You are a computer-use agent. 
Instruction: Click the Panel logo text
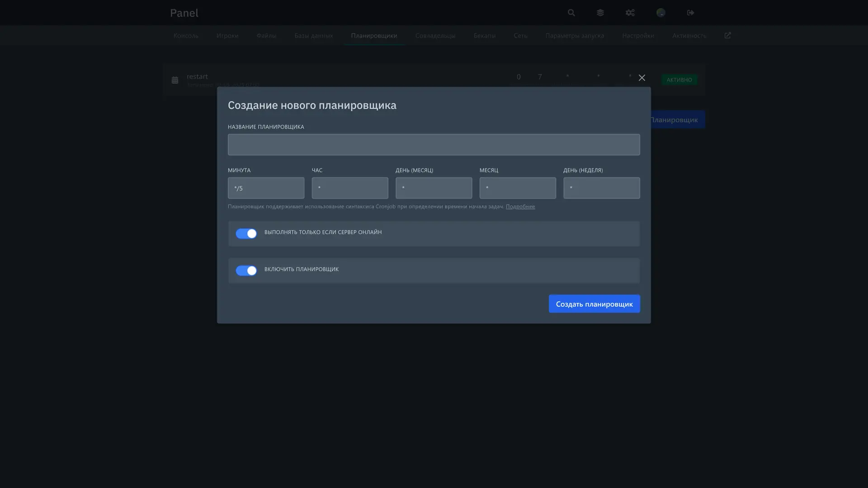tap(184, 13)
